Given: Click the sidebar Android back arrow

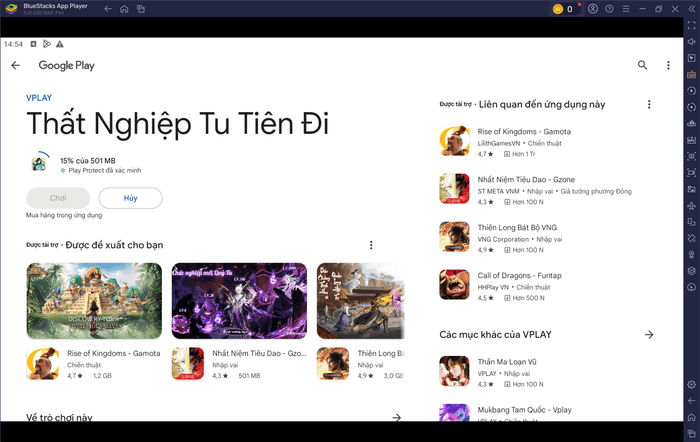Looking at the screenshot, I should (692, 401).
